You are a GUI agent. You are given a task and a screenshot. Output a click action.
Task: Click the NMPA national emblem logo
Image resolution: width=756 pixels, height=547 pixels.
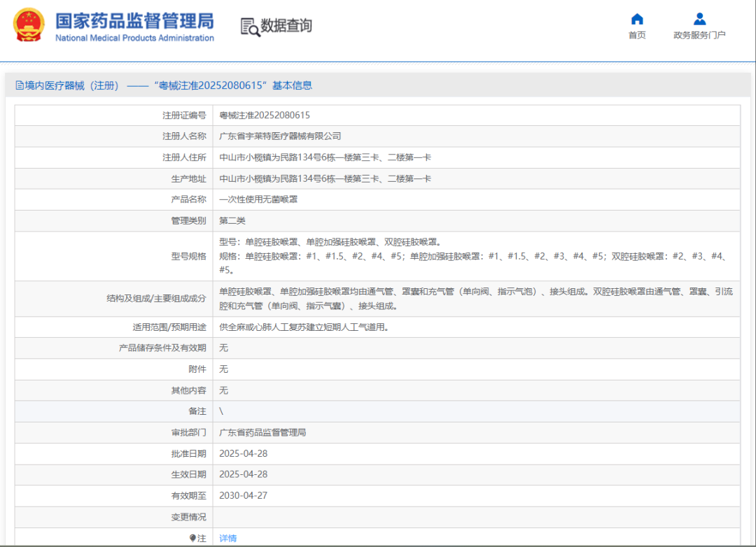click(x=28, y=27)
